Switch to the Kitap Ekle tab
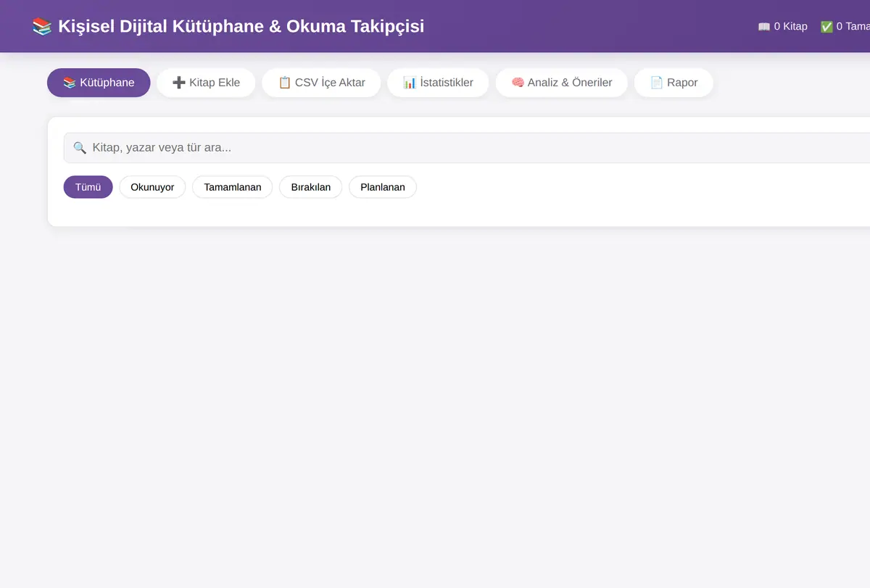The image size is (870, 588). [206, 83]
